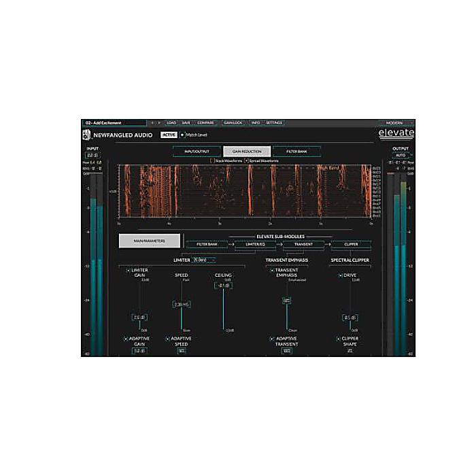Toggle the Adaptive Speed enable icon
476x476 pixels.
pos(169,339)
